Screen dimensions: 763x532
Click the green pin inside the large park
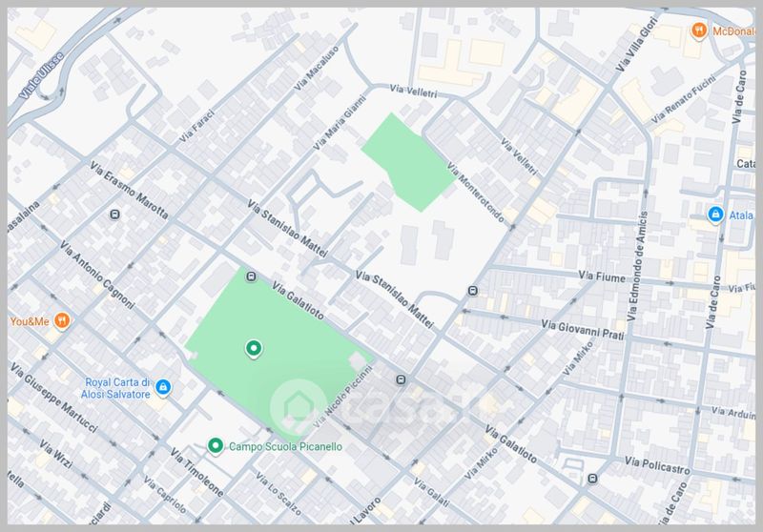point(253,349)
